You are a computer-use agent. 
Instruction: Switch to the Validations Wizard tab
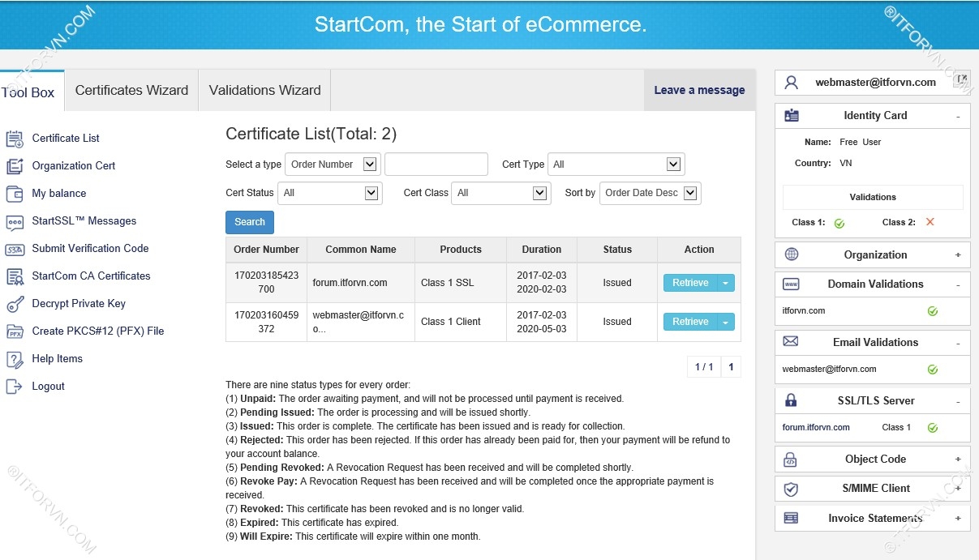pos(264,91)
